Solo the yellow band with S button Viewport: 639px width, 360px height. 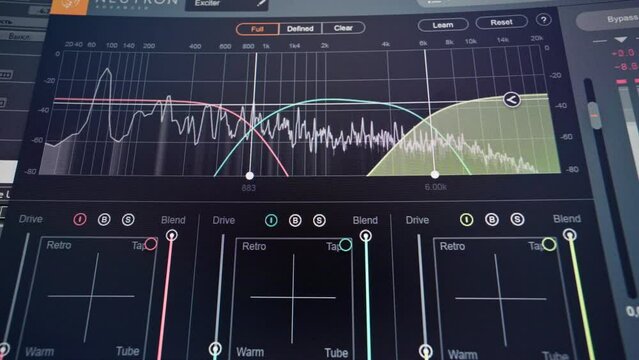point(517,219)
